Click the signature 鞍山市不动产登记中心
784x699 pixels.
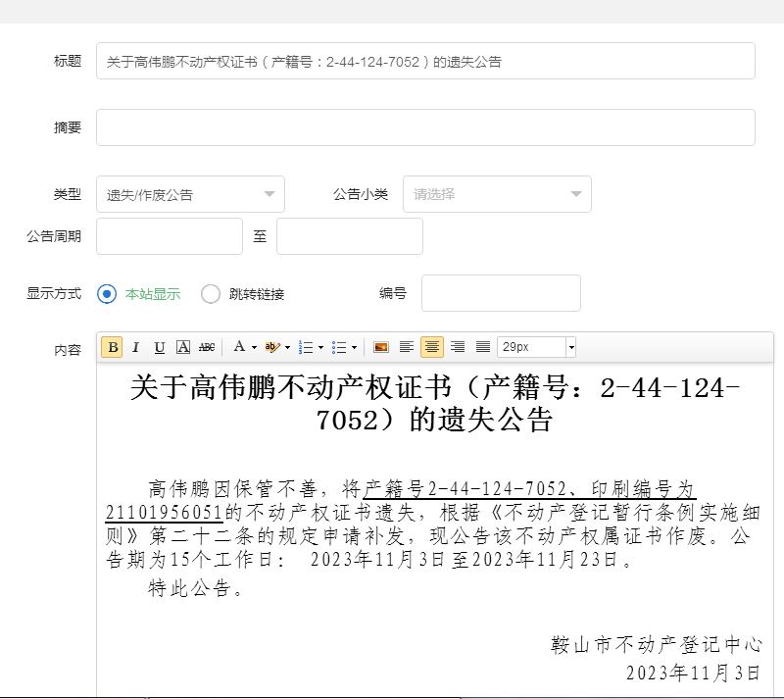(656, 645)
